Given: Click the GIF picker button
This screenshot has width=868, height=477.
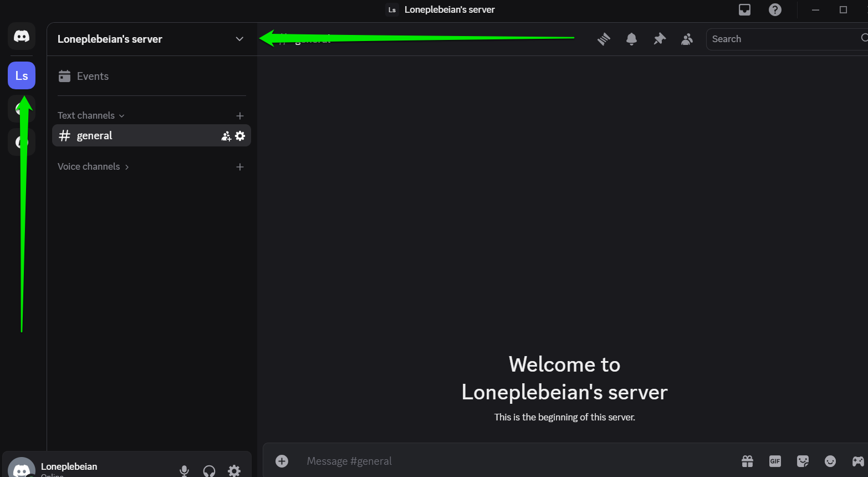Looking at the screenshot, I should 775,461.
